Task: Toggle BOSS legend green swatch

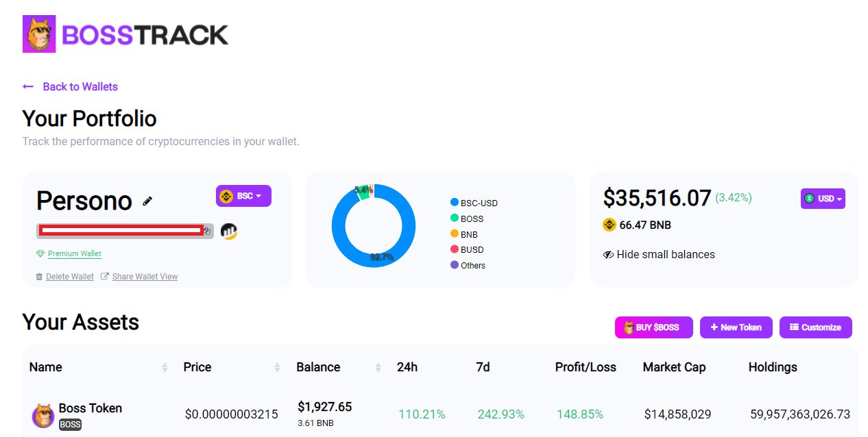Action: click(x=454, y=218)
